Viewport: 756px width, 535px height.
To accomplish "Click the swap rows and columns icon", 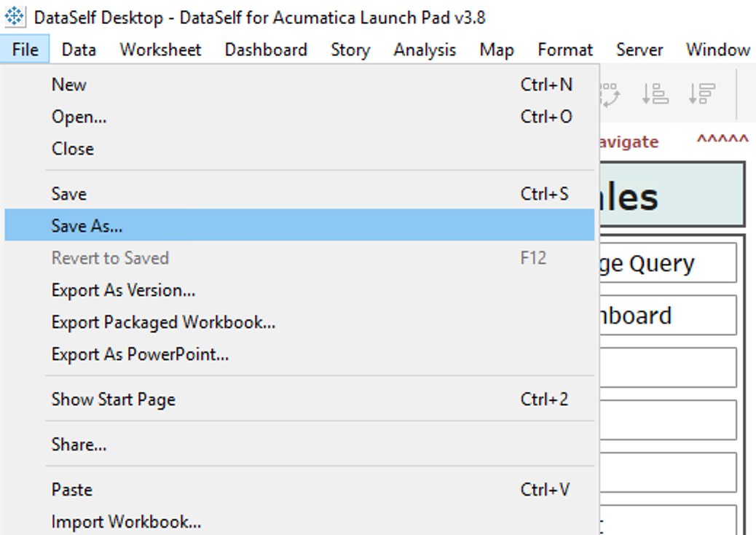I will click(x=609, y=93).
